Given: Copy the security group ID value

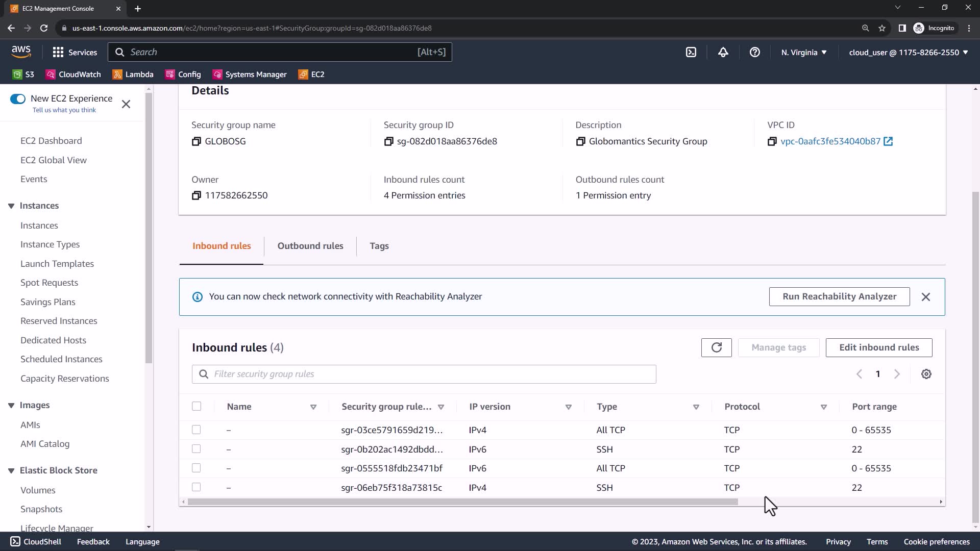Looking at the screenshot, I should point(388,141).
